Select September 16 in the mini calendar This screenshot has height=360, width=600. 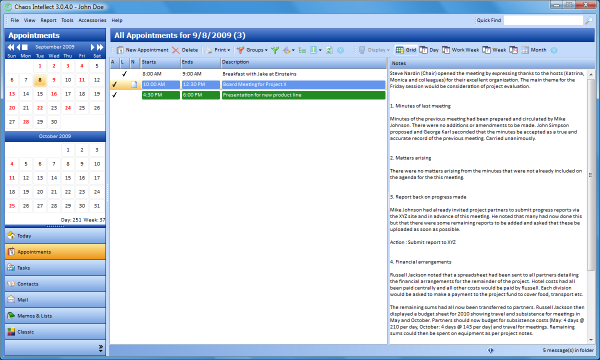pyautogui.click(x=54, y=94)
